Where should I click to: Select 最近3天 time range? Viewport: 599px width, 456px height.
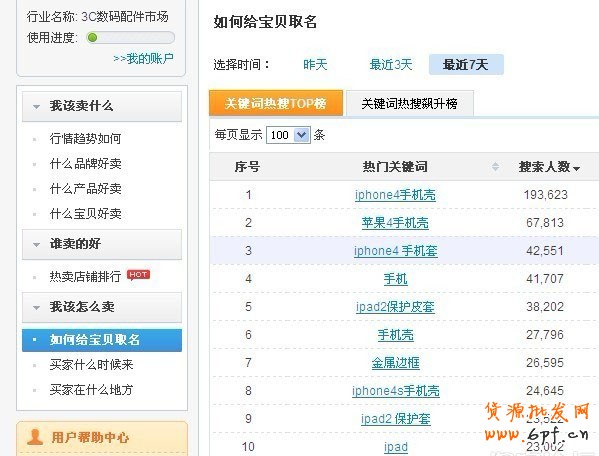[x=391, y=64]
